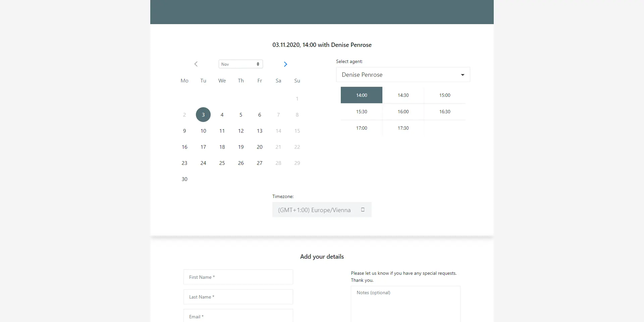Select the 17:00 time slot
Viewport: 644px width, 322px height.
tap(362, 128)
